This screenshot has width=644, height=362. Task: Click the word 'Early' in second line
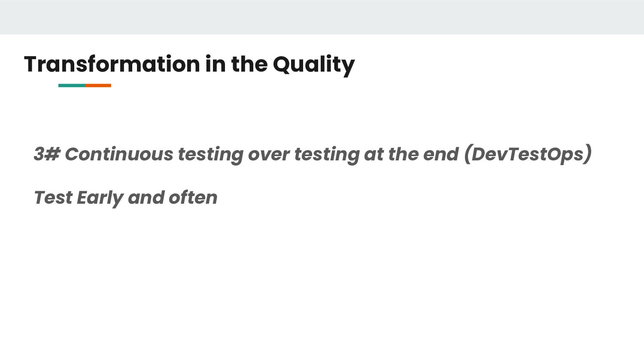100,198
